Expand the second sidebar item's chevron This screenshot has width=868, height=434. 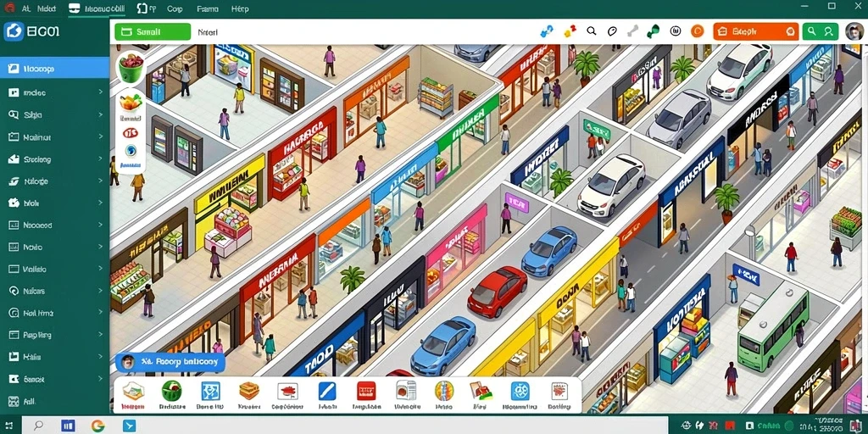(x=101, y=92)
